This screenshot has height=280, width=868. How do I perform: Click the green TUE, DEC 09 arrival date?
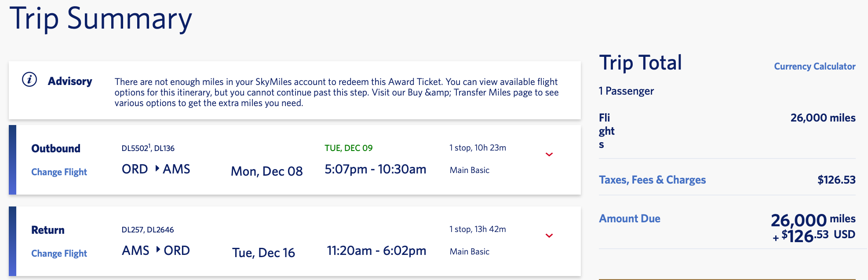point(348,148)
